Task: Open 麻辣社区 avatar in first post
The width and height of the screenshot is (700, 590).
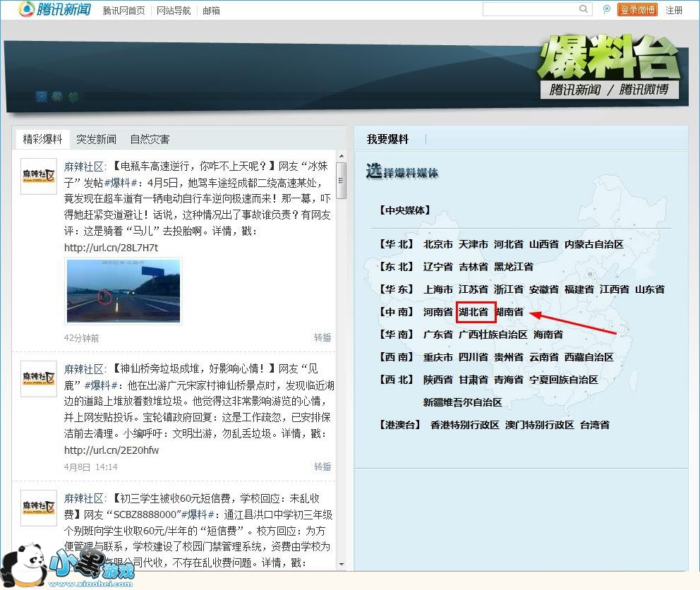Action: coord(39,176)
